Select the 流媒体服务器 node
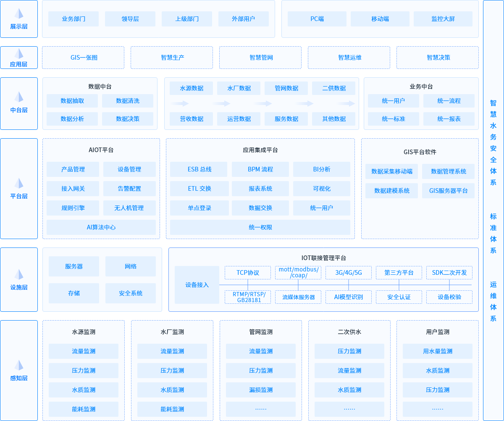 pyautogui.click(x=298, y=297)
